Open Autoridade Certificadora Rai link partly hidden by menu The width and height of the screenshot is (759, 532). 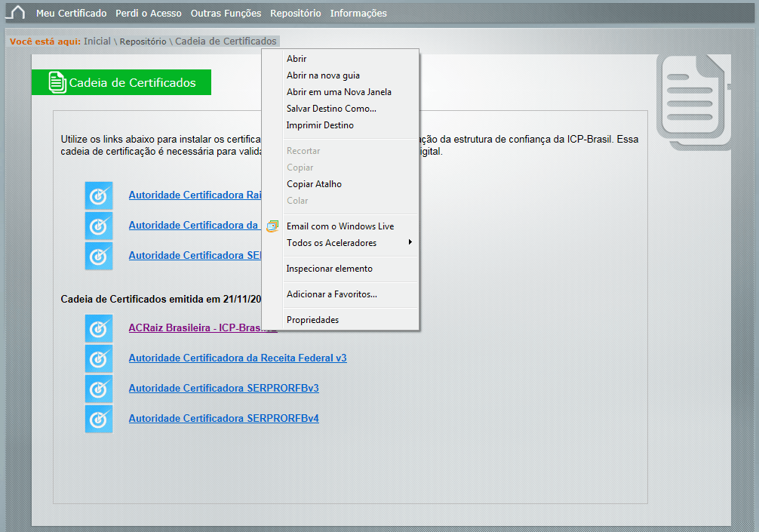[195, 195]
